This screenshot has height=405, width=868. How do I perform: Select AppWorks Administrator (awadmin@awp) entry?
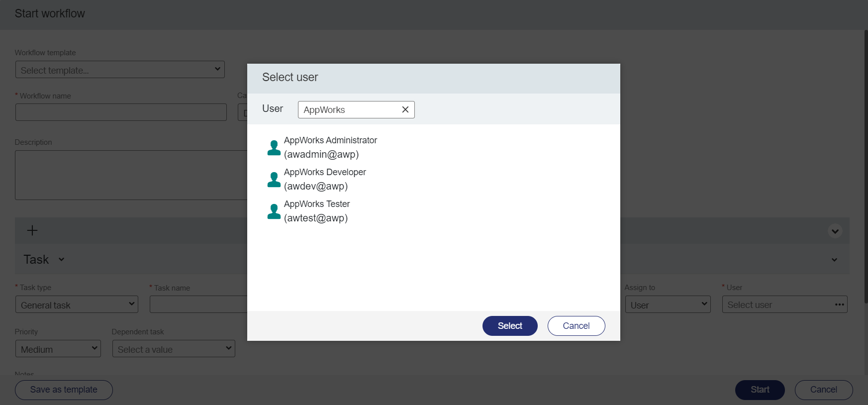tap(330, 147)
